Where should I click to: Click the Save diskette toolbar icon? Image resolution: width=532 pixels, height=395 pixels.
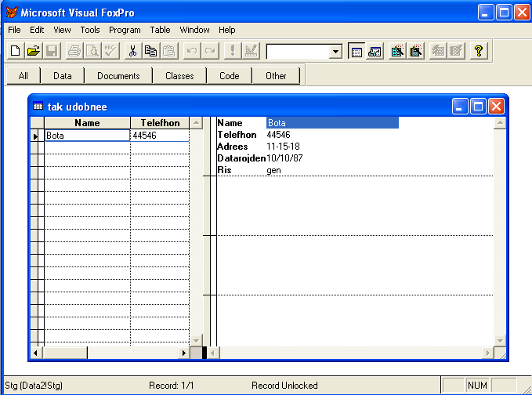pos(52,51)
